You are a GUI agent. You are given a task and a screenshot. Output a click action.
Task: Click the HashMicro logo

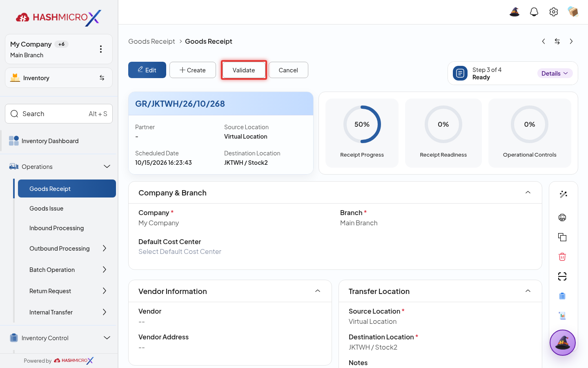click(x=59, y=18)
